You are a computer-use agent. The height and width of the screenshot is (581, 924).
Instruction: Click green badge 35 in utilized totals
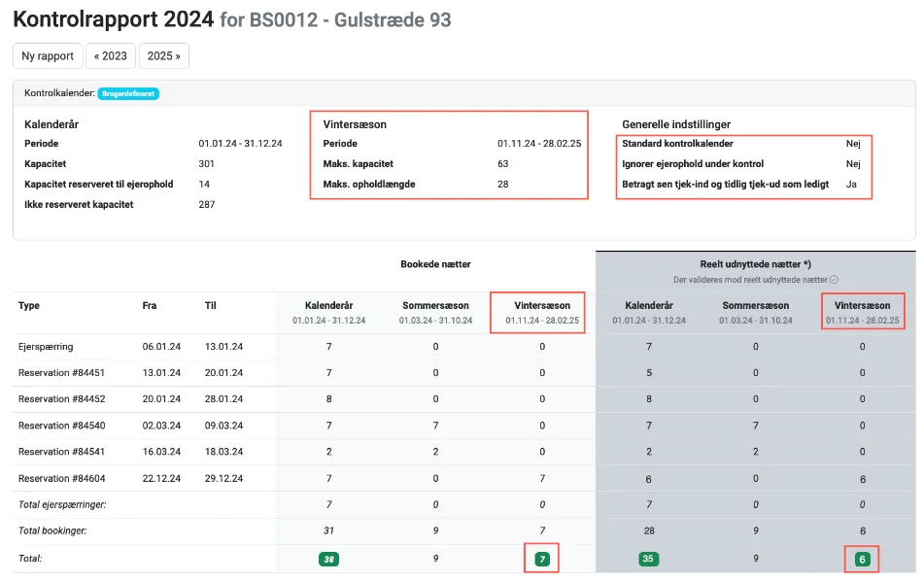coord(648,559)
